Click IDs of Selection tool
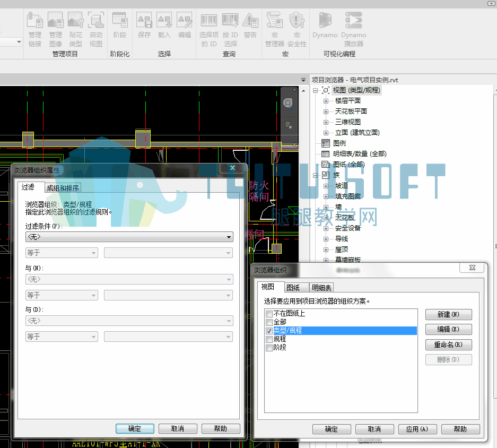 tap(209, 29)
